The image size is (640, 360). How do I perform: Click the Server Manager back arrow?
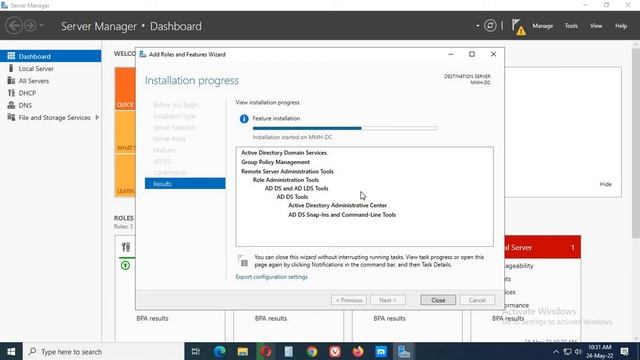14,26
